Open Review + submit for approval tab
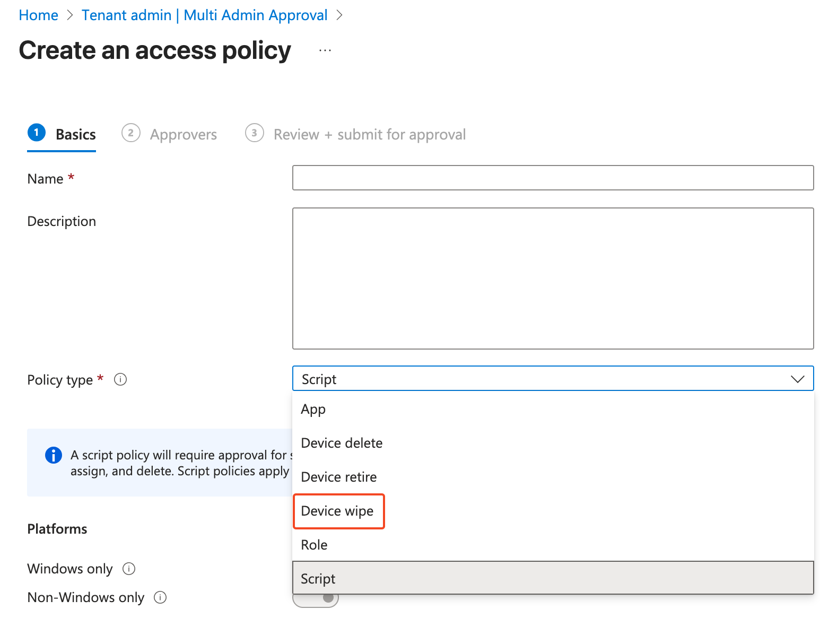Screen dimensions: 820x644 [370, 135]
